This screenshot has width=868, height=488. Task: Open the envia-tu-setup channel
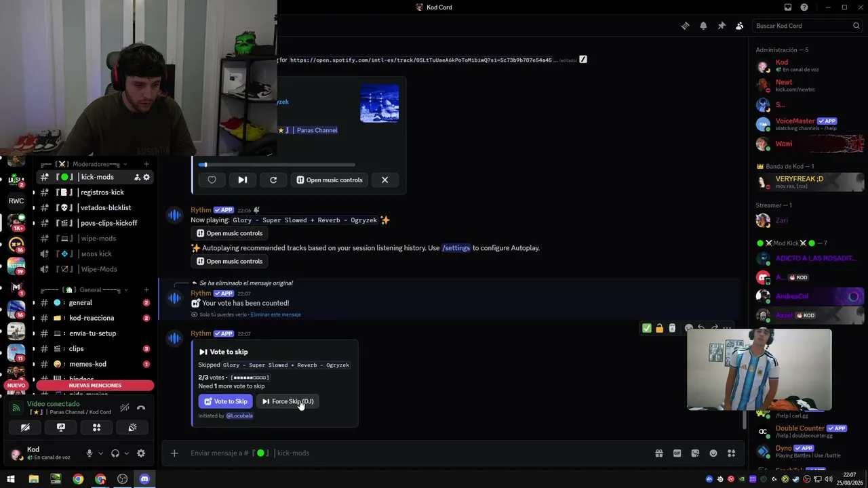coord(95,333)
